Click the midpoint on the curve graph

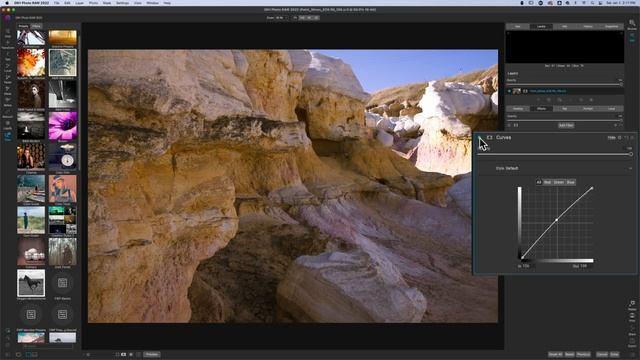(x=557, y=220)
